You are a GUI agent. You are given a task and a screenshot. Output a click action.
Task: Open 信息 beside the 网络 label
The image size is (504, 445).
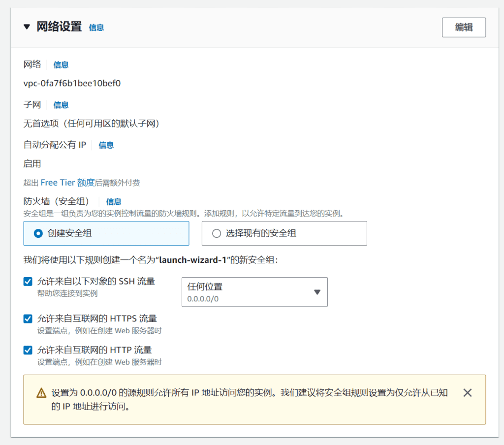click(x=61, y=64)
